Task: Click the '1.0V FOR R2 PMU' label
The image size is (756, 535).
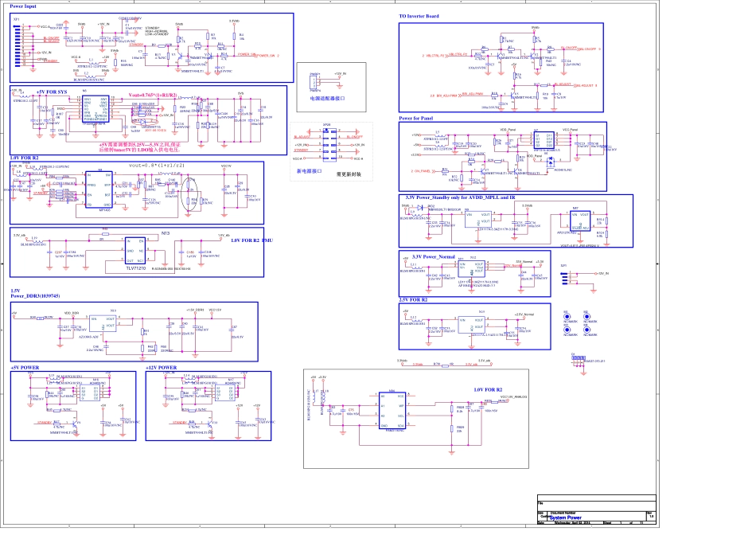Action: click(x=251, y=240)
